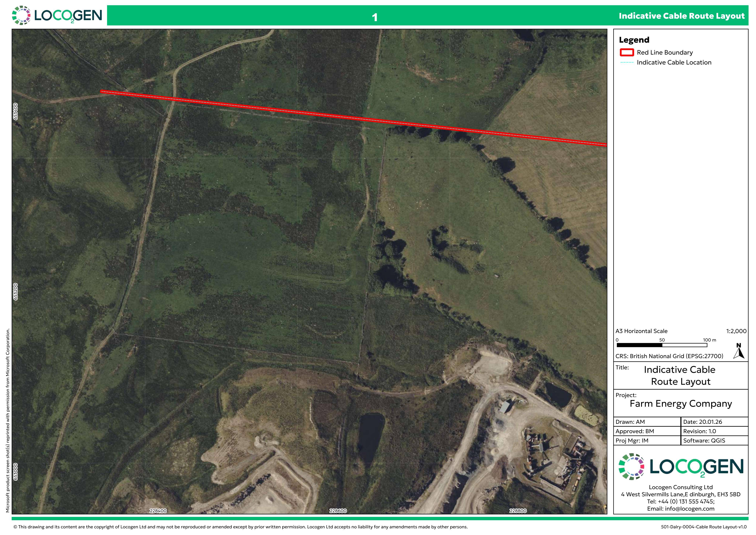Click the 'Title:' field label

(622, 367)
